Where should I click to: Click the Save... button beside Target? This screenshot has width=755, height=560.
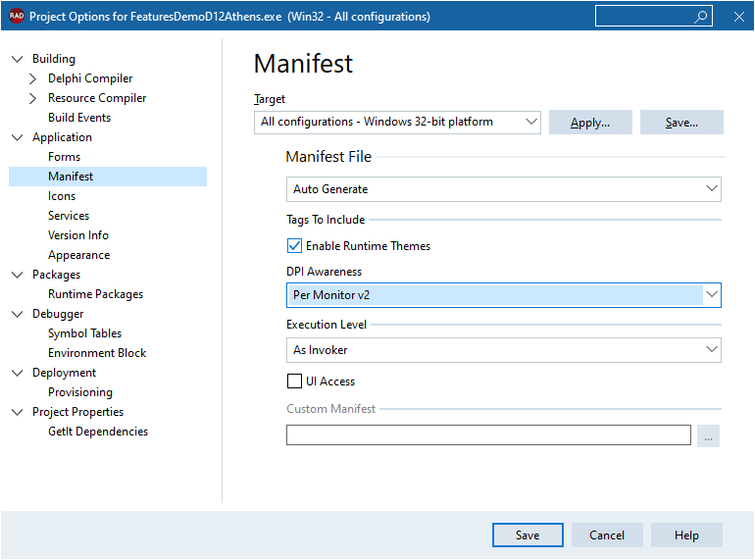click(681, 123)
